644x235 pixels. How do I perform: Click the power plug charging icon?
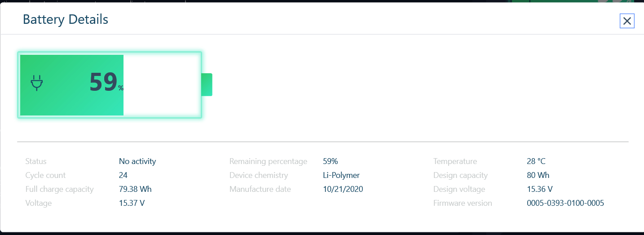coord(37,83)
